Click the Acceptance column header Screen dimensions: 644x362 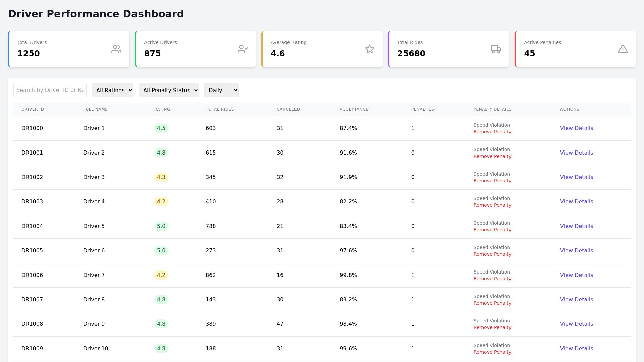pyautogui.click(x=354, y=109)
